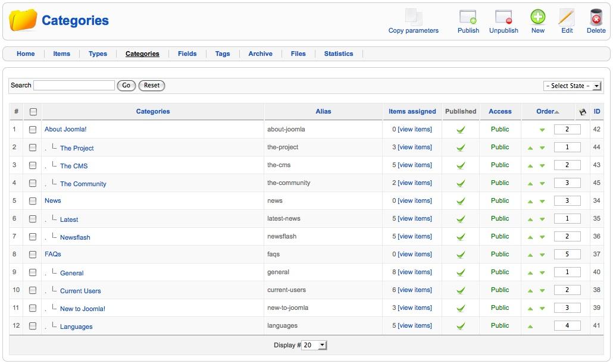Viewport: 613px width, 364px height.
Task: Open the Languages category link
Action: coord(76,327)
